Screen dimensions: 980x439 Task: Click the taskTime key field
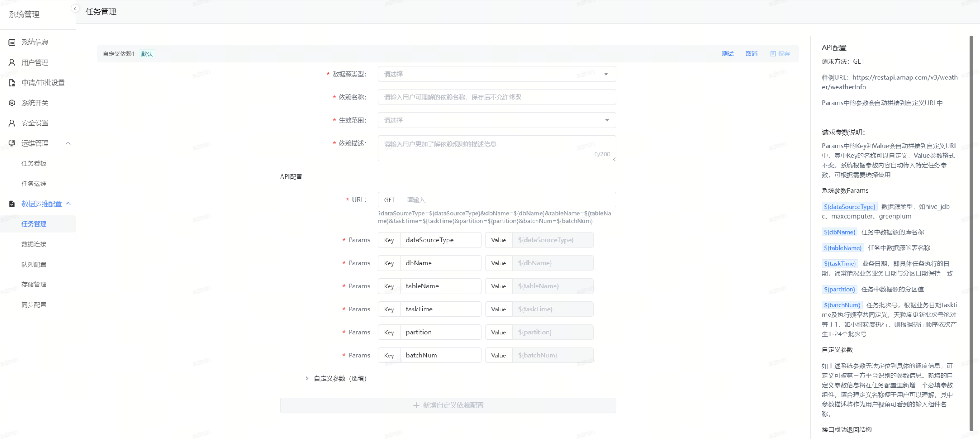pyautogui.click(x=440, y=309)
